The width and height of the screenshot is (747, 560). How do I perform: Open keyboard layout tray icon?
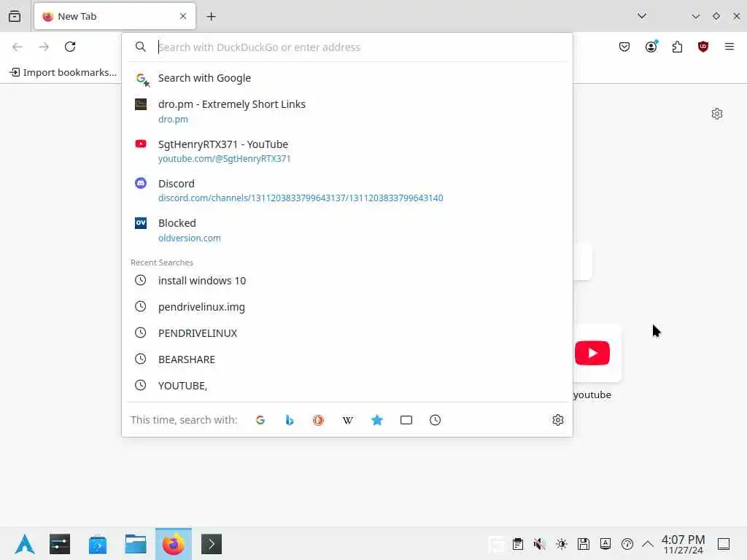(605, 544)
